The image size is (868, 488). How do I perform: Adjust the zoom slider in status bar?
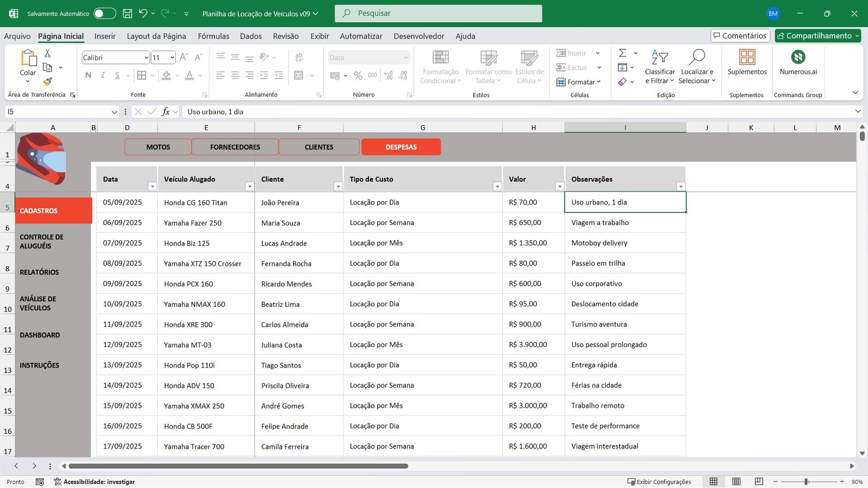pos(807,481)
